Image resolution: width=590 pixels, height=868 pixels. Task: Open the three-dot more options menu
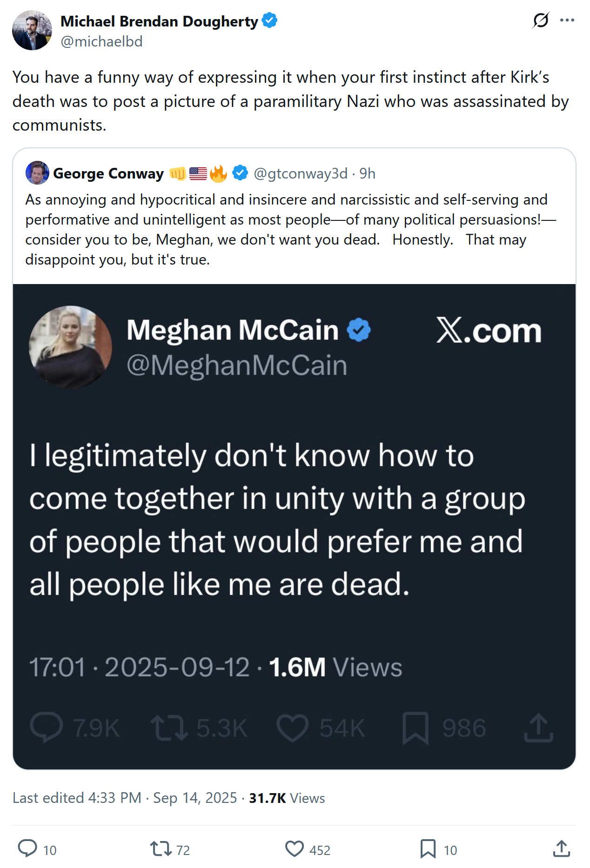pos(567,20)
